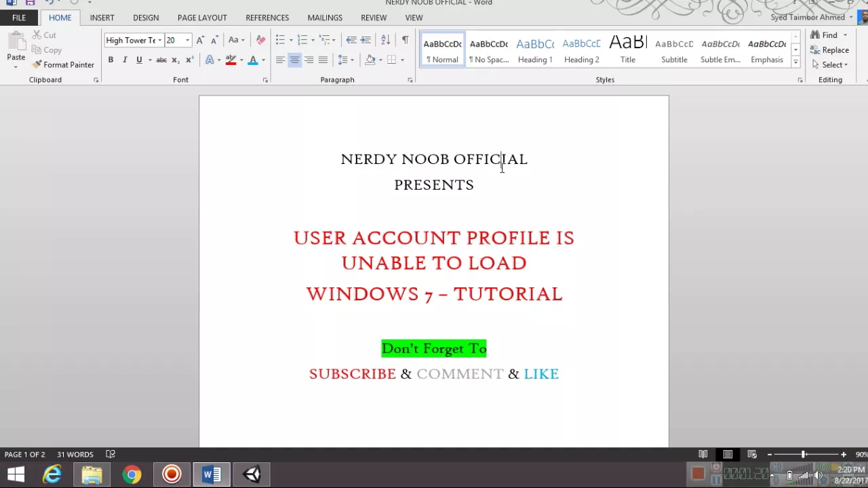
Task: Switch to Print Layout view
Action: pyautogui.click(x=728, y=454)
